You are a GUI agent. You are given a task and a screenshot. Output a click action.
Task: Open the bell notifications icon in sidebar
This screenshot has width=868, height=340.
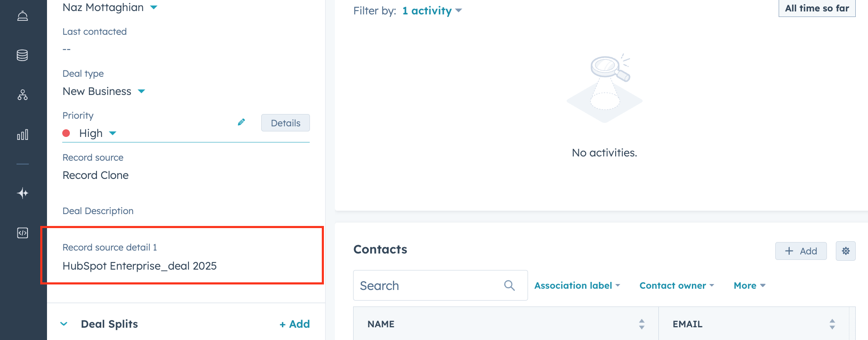coord(22,16)
